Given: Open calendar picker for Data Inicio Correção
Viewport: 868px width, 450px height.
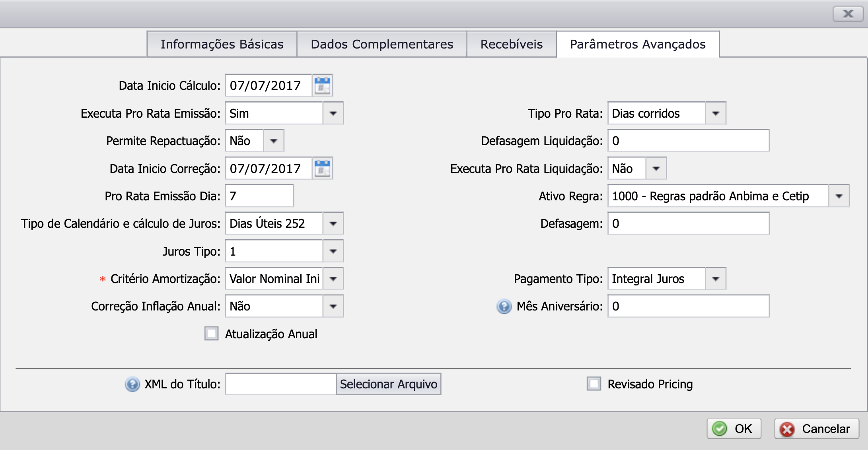Looking at the screenshot, I should tap(322, 169).
